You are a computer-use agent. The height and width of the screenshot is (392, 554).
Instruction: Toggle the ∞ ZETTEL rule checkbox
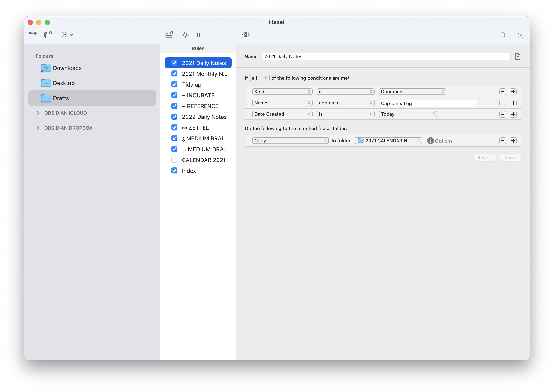(174, 128)
